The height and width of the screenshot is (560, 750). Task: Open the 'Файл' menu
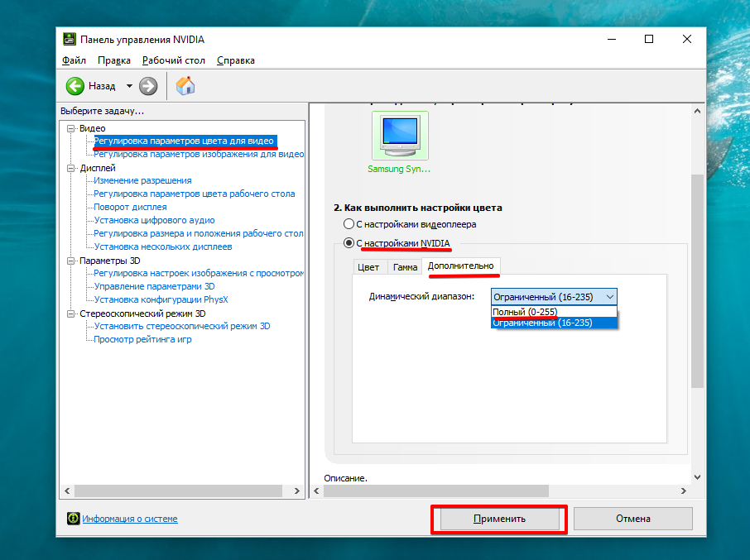(73, 60)
